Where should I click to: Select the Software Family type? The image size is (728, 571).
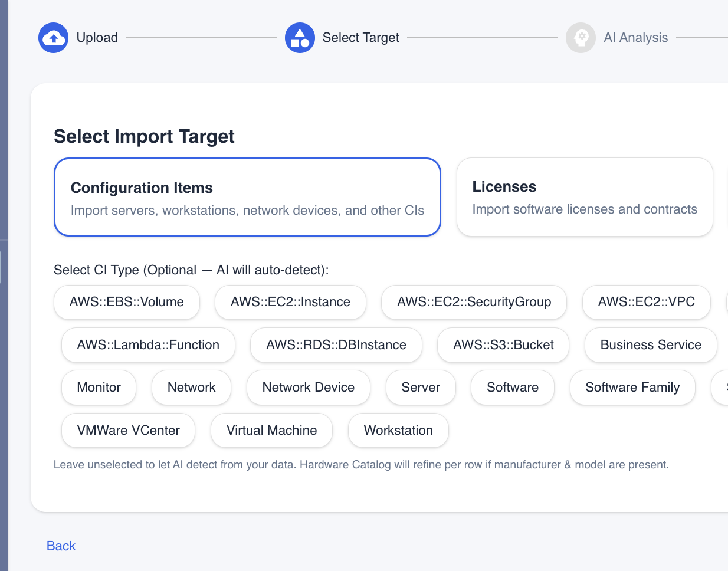point(632,388)
